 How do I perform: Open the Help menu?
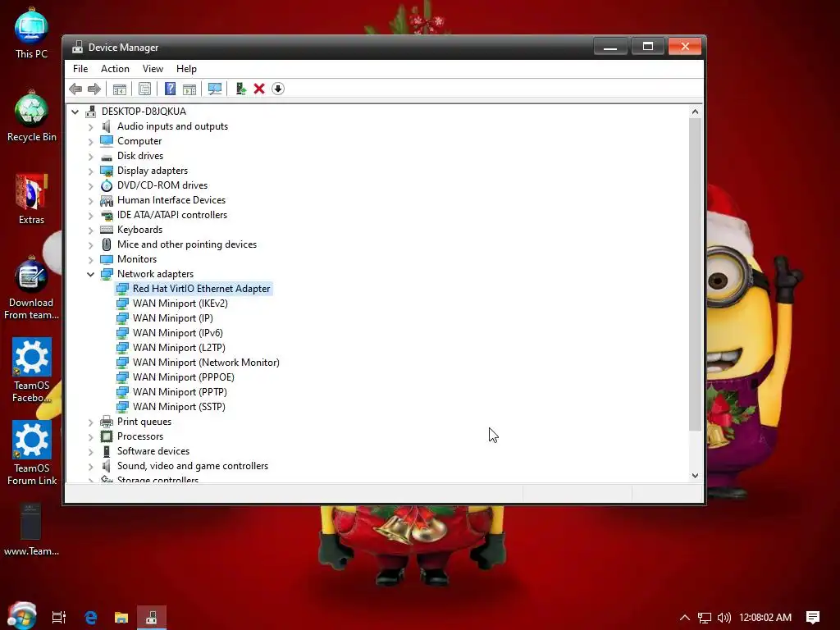pos(186,69)
